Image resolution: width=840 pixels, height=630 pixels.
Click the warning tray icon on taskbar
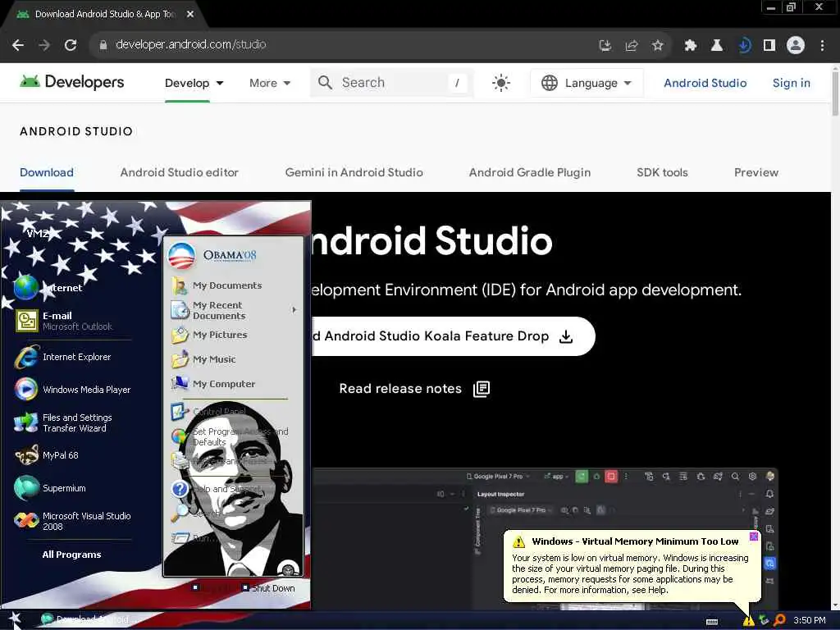pyautogui.click(x=748, y=620)
